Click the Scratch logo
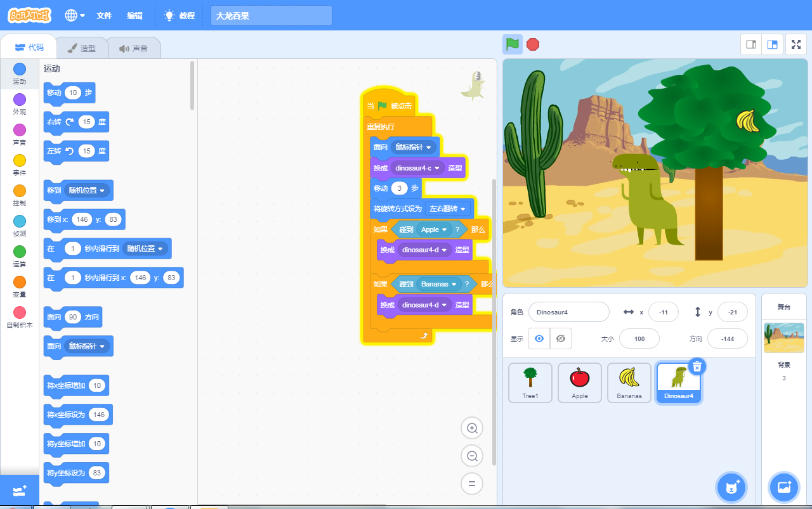The width and height of the screenshot is (812, 509). tap(30, 15)
